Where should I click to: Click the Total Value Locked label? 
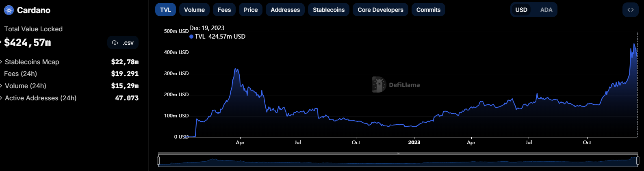pos(33,29)
